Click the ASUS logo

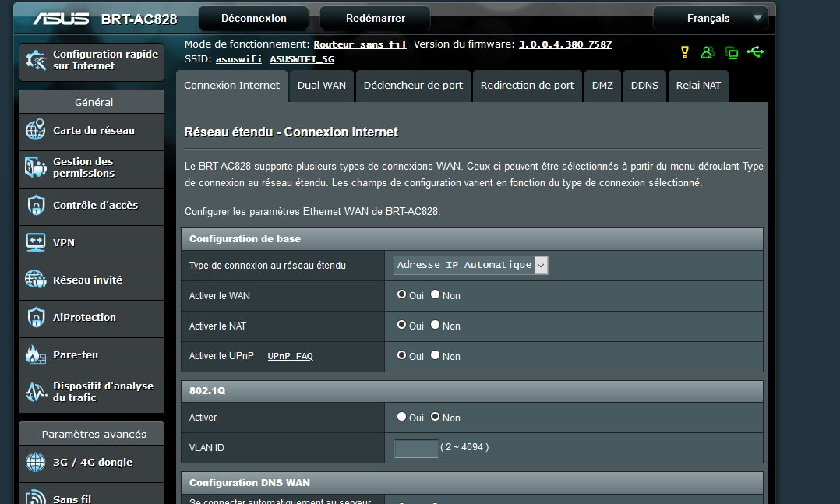coord(61,19)
